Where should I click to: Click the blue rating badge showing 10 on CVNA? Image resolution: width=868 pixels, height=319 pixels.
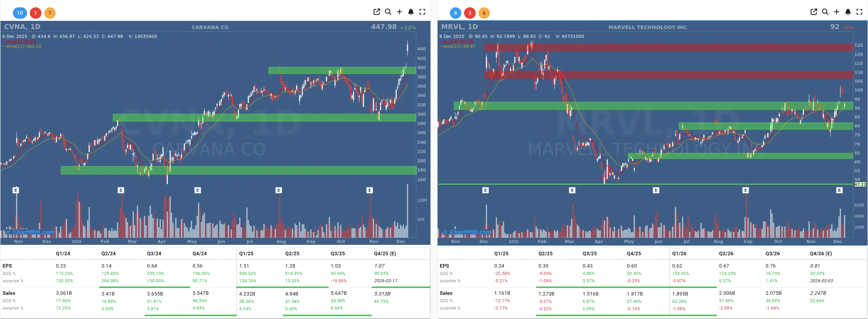click(19, 13)
